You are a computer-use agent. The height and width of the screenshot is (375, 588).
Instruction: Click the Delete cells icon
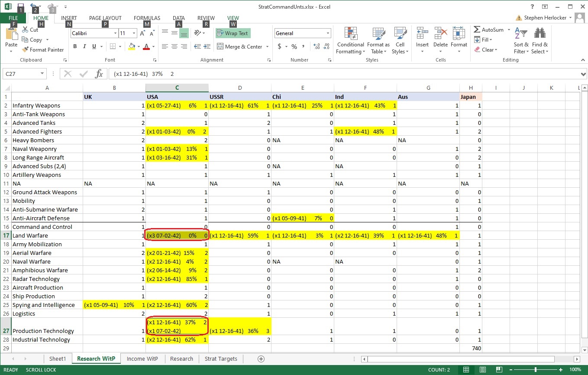point(440,34)
